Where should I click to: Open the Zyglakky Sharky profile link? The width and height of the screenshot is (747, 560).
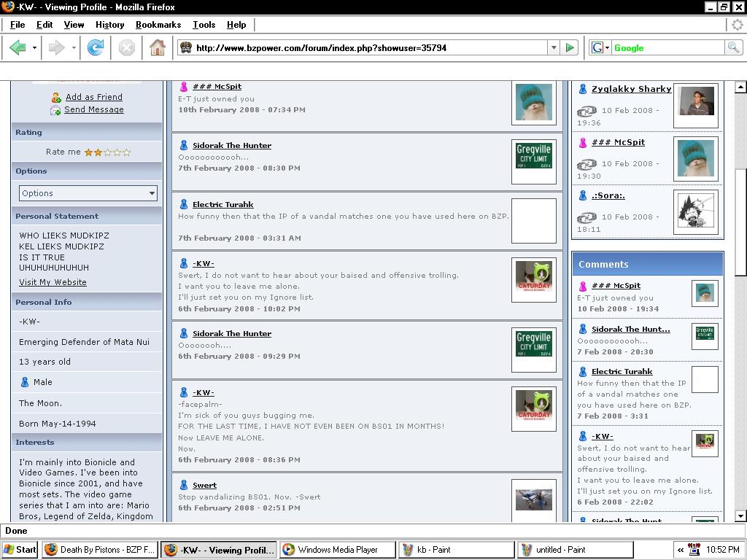tap(631, 88)
